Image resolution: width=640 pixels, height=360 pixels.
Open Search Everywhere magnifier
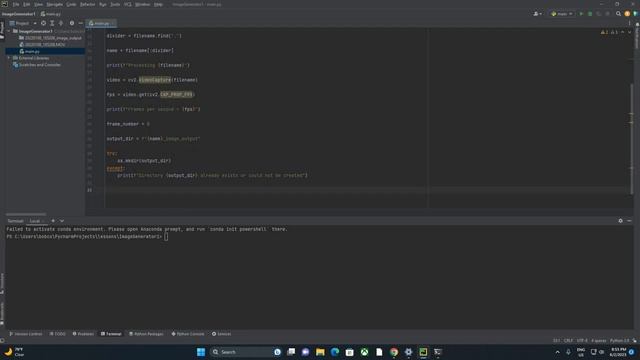tap(618, 14)
